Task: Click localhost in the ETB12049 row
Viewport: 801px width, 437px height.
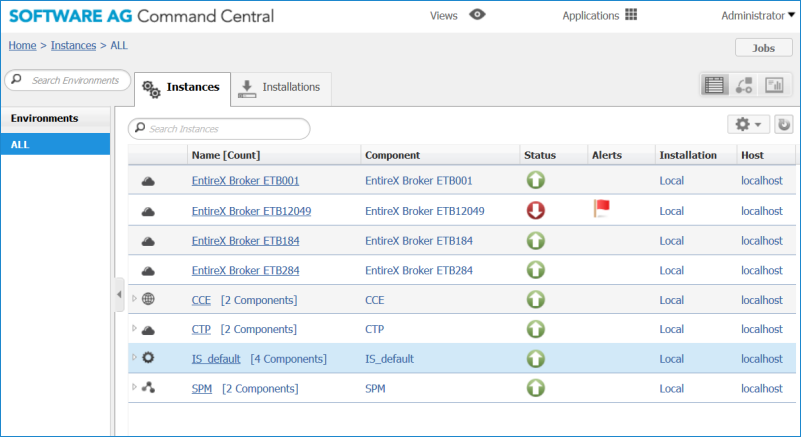Action: click(x=762, y=211)
